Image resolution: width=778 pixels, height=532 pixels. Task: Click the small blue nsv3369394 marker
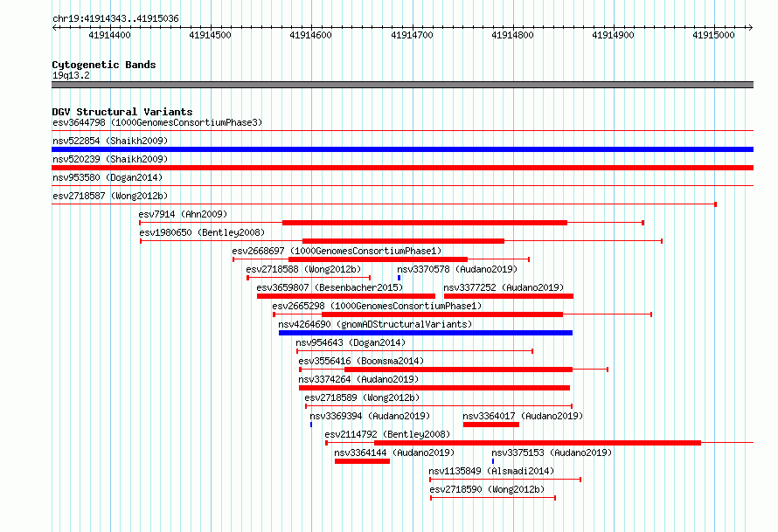point(311,425)
